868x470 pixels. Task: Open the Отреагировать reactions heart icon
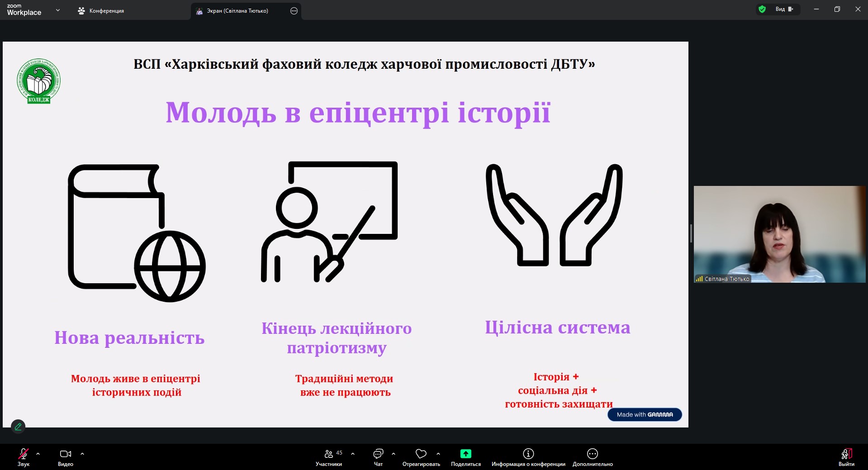point(421,454)
